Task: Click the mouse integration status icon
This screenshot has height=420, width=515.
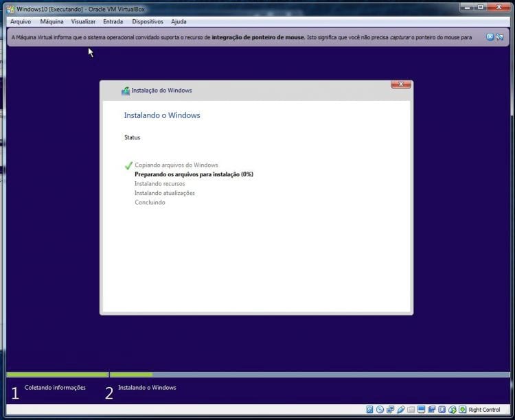Action: point(452,410)
